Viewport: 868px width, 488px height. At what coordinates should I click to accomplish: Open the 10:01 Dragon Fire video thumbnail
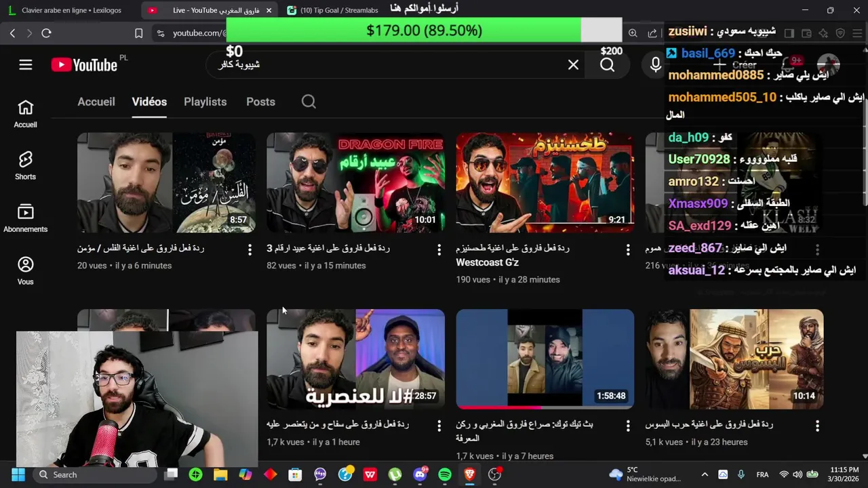pos(355,182)
